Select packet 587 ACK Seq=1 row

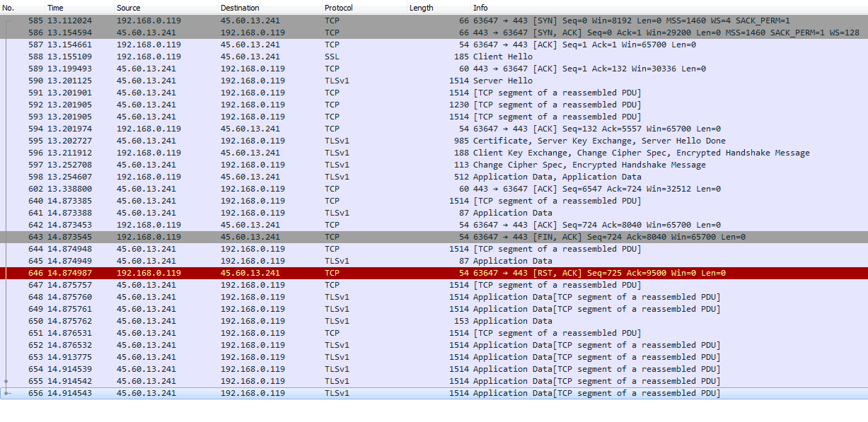[434, 45]
